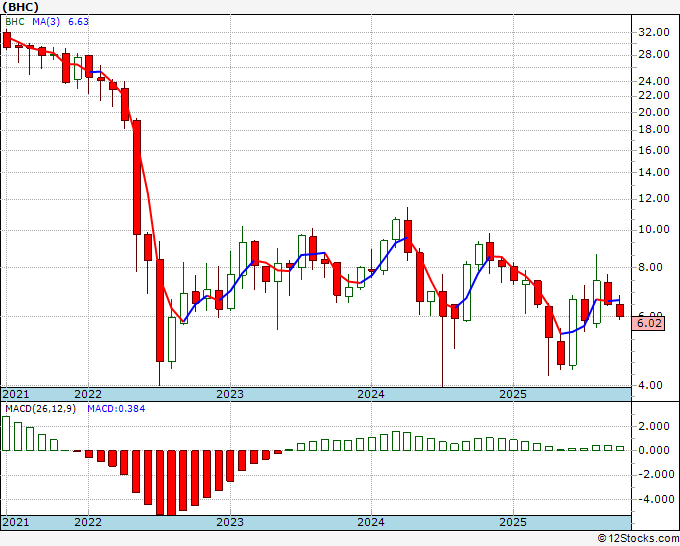Click 2025 on the MACD timeline
680x546 pixels.
tap(513, 522)
